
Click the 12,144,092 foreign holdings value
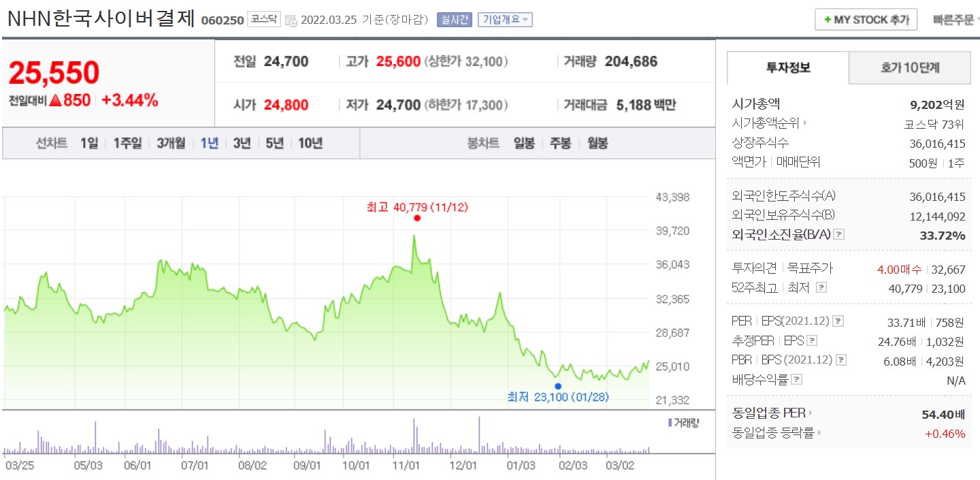click(937, 216)
